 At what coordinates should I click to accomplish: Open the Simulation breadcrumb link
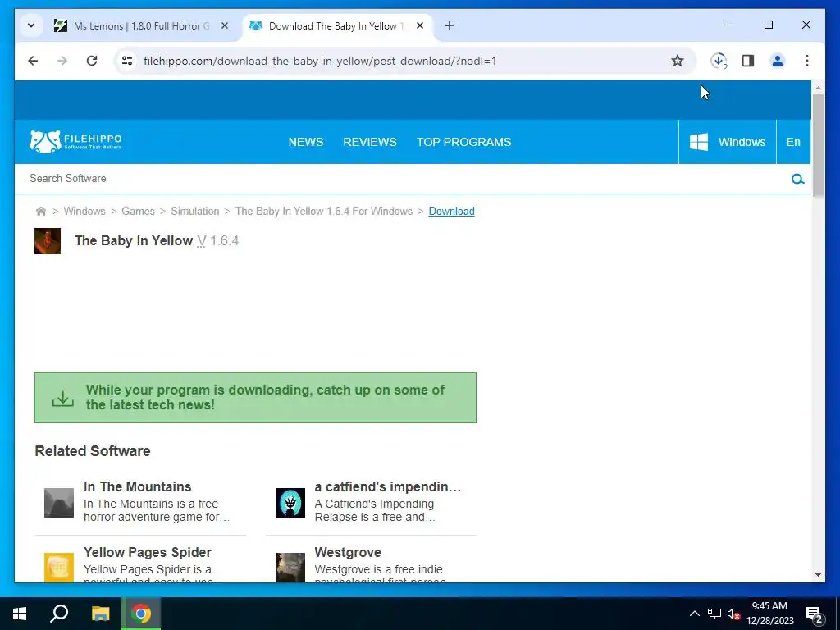[195, 211]
